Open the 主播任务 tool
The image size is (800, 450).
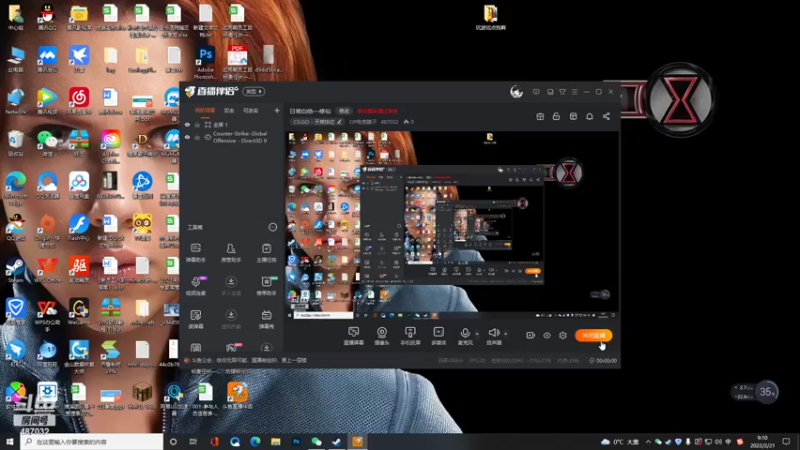pyautogui.click(x=266, y=253)
